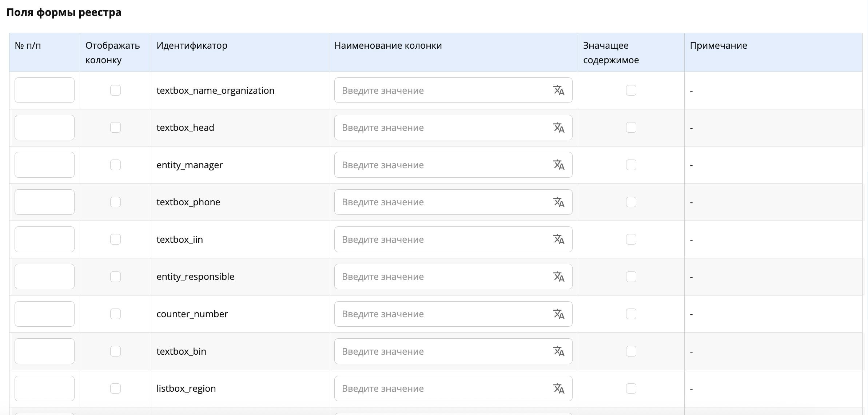Open translation icon in textbox_head row
This screenshot has width=868, height=415.
tap(559, 128)
